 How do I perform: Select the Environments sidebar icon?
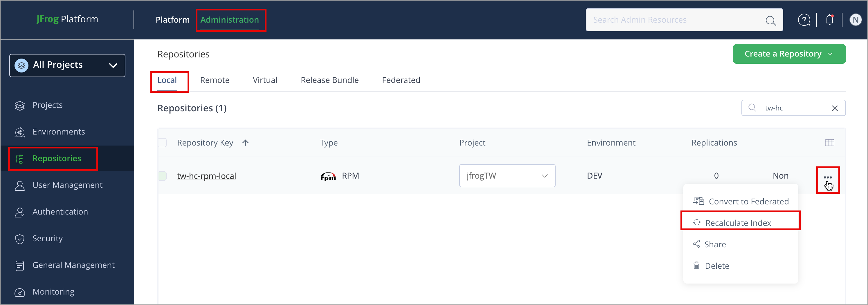[x=20, y=132]
